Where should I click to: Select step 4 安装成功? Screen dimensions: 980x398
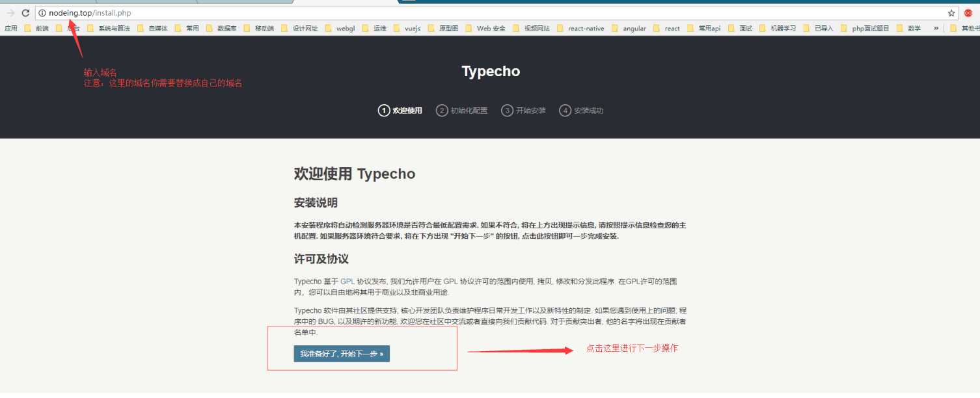582,111
